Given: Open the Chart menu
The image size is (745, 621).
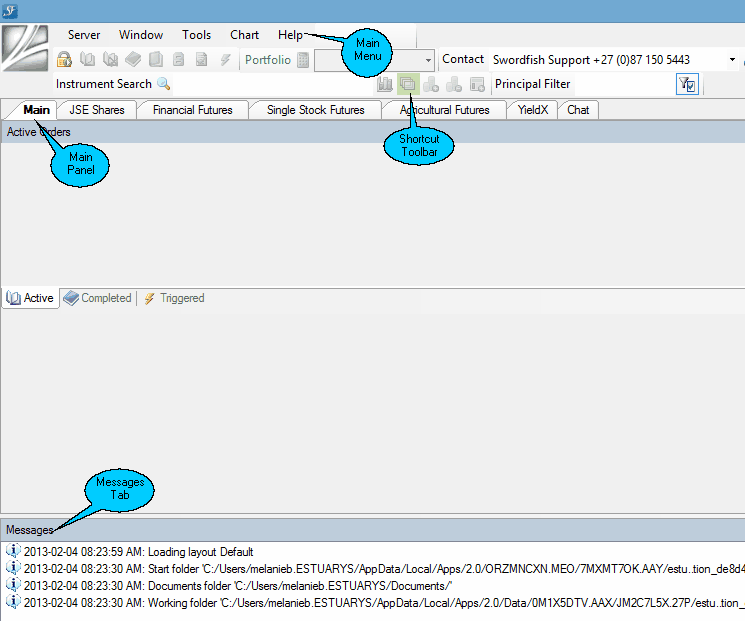Looking at the screenshot, I should [244, 35].
